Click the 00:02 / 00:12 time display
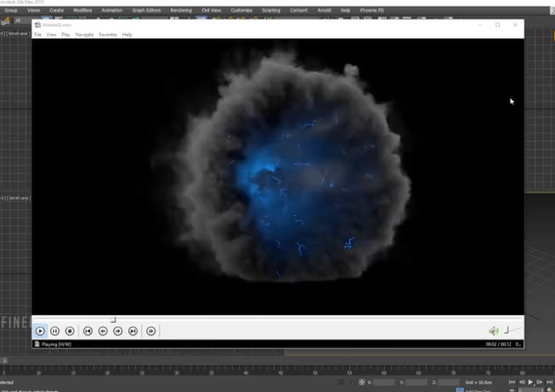 498,344
